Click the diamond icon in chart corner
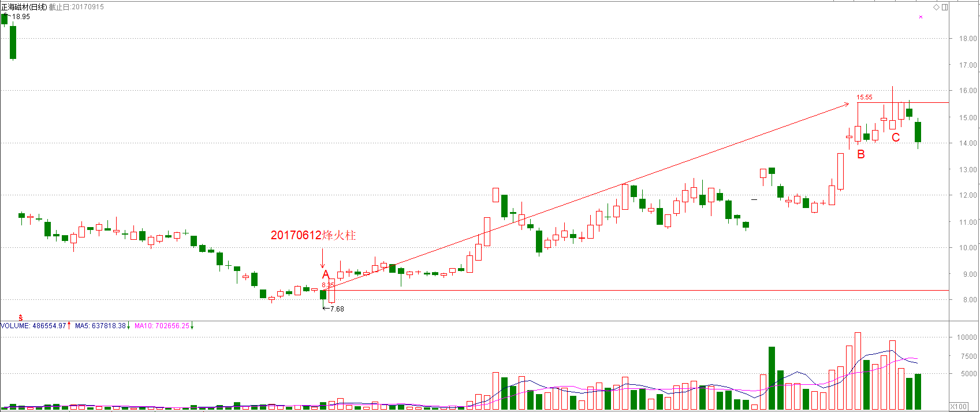The image size is (980, 412). pos(937,7)
